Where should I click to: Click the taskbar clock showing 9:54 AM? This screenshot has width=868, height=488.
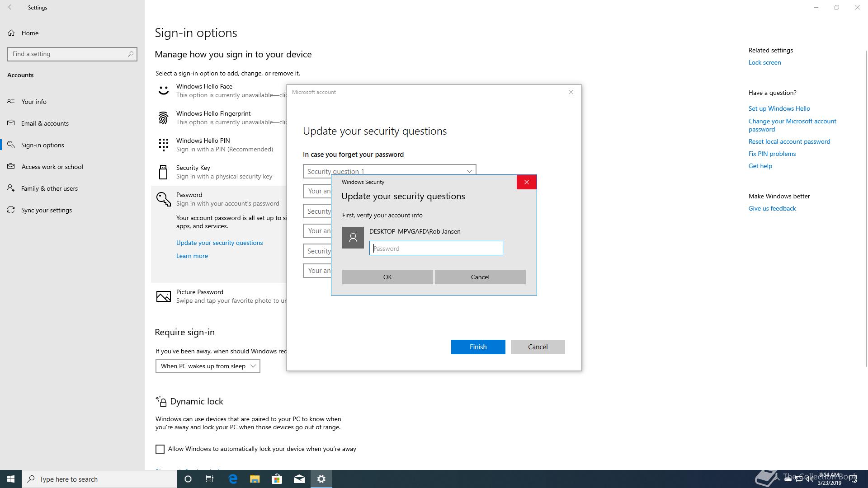[x=829, y=479]
